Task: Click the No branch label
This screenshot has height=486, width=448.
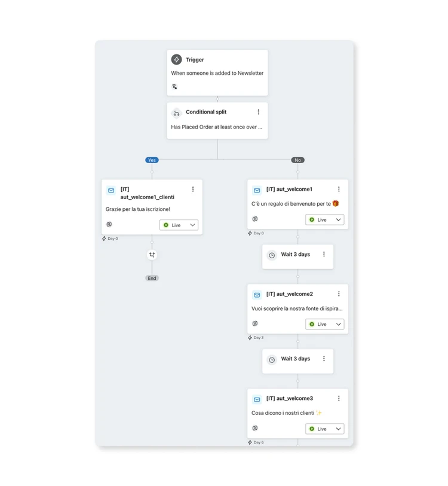Action: [x=297, y=160]
